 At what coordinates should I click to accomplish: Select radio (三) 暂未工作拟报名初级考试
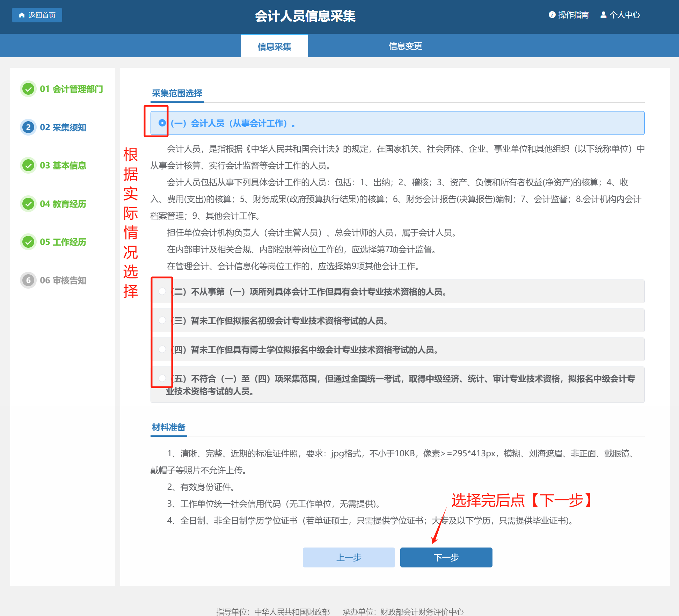click(162, 320)
